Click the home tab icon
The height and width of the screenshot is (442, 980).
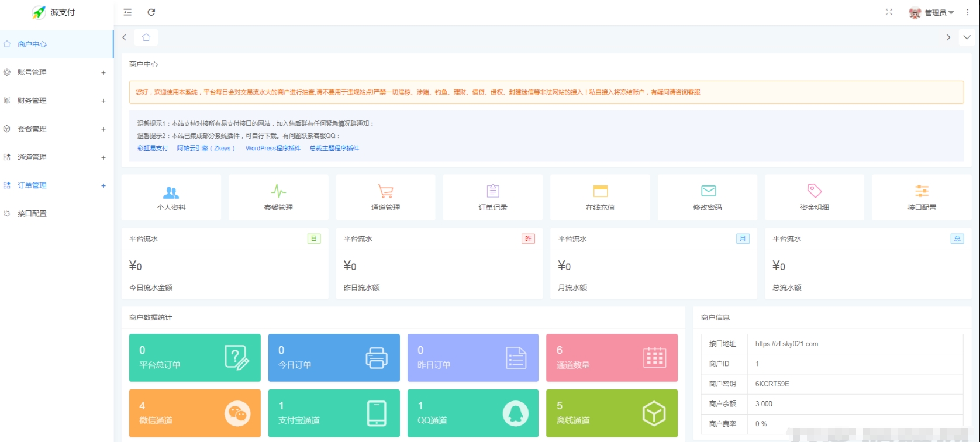point(146,37)
